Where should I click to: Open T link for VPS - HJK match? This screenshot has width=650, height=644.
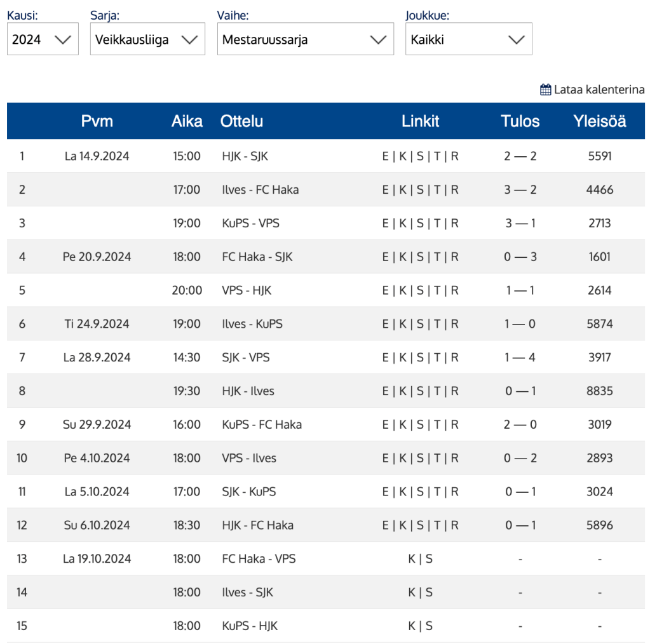pyautogui.click(x=437, y=291)
